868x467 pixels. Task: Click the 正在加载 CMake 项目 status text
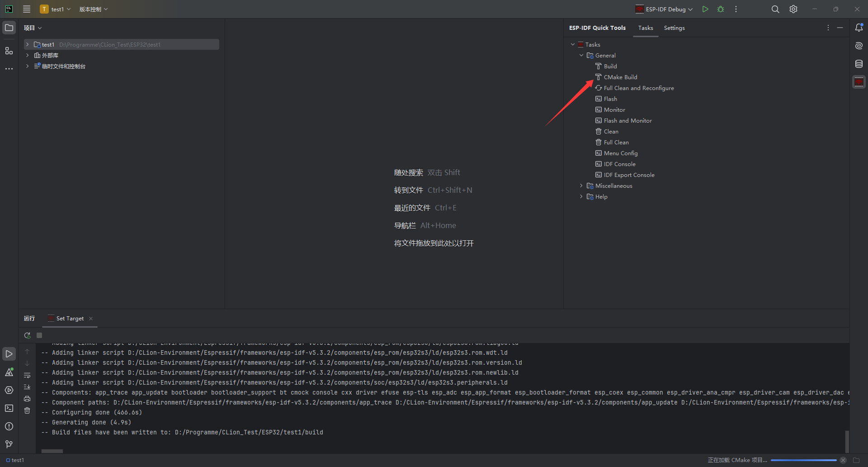737,460
